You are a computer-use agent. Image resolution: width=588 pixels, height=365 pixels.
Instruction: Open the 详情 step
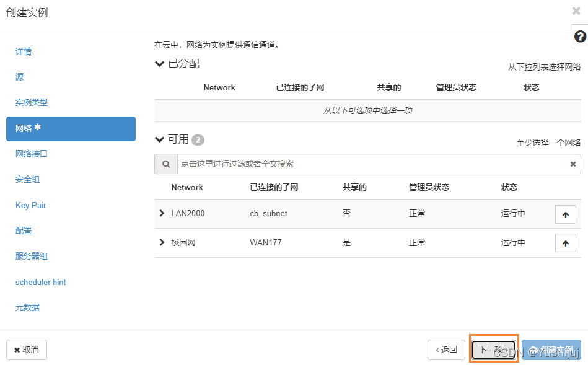(x=24, y=51)
